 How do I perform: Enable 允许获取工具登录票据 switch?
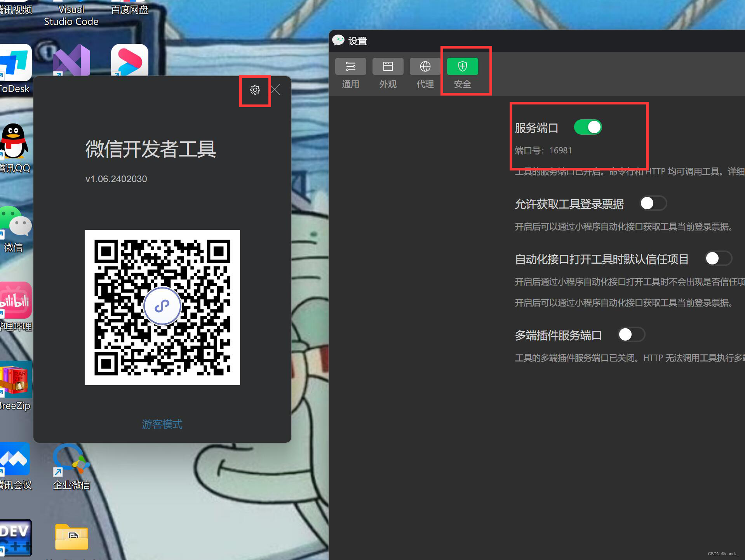pos(653,203)
